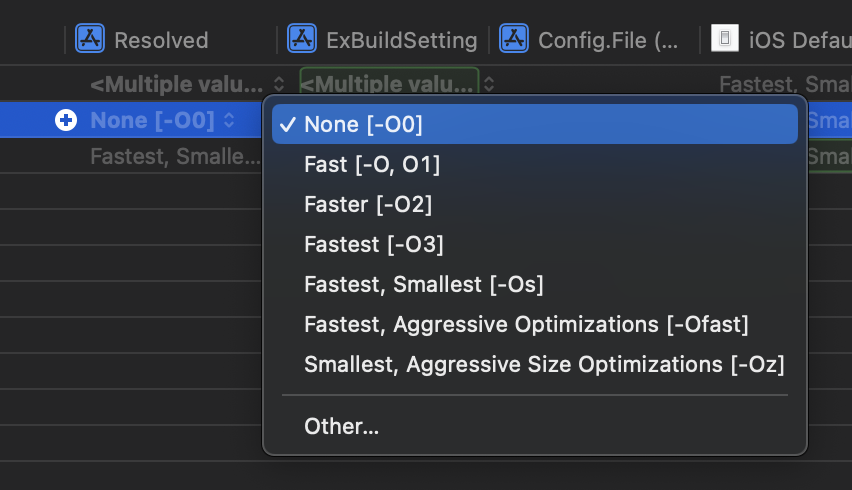Click the Resolved column header label
Viewport: 852px width, 490px height.
161,40
